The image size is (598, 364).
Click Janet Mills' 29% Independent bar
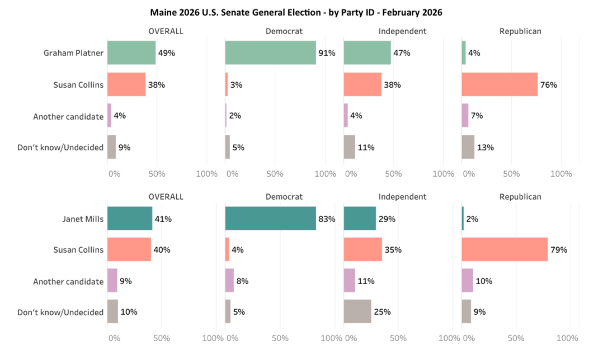click(359, 219)
